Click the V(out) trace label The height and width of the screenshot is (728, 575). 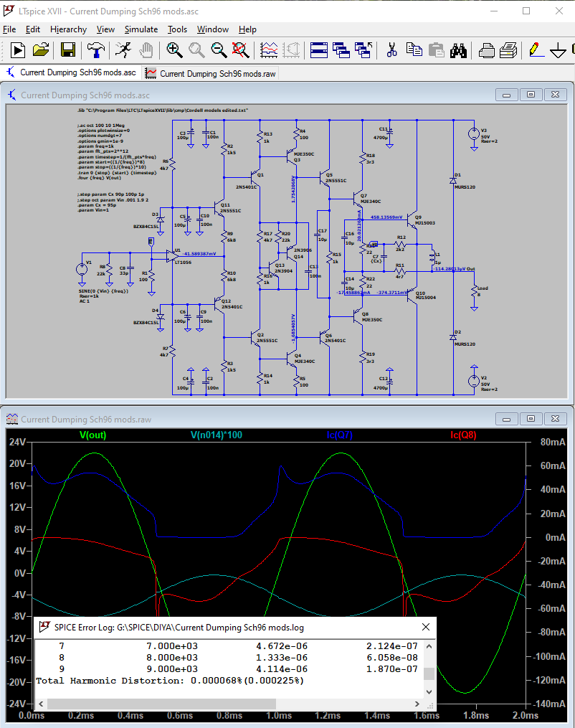pos(92,435)
